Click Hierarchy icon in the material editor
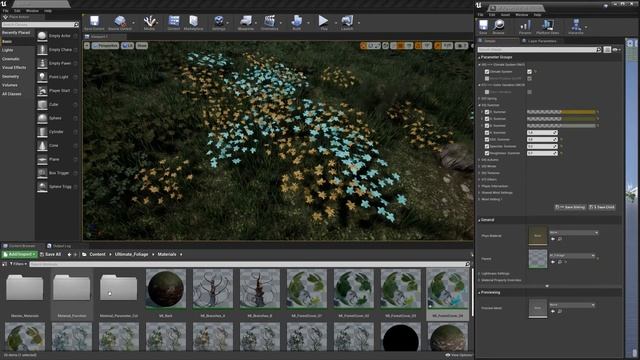Viewport: 640px width, 360px height. [x=576, y=25]
